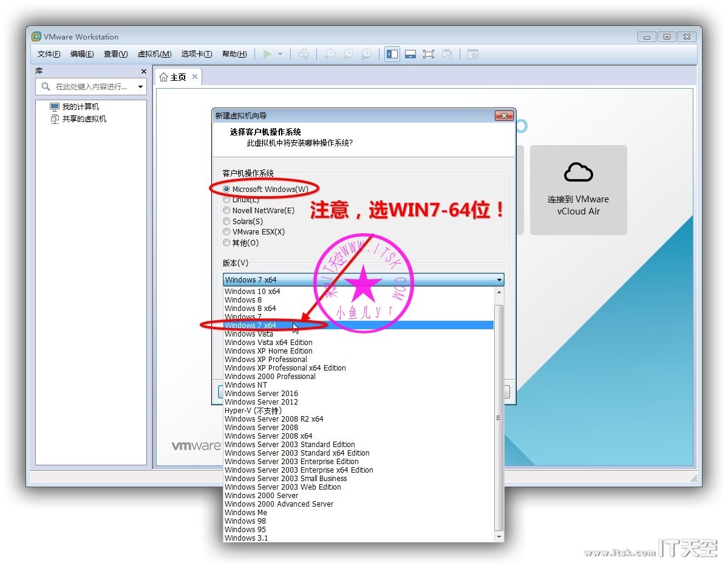Expand the library search filter dropdown arrow
728x568 pixels.
point(141,87)
